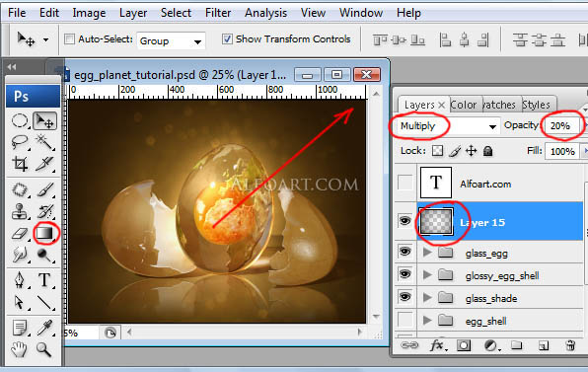This screenshot has width=588, height=372.
Task: Show the Alfoart.com text layer
Action: (x=405, y=184)
